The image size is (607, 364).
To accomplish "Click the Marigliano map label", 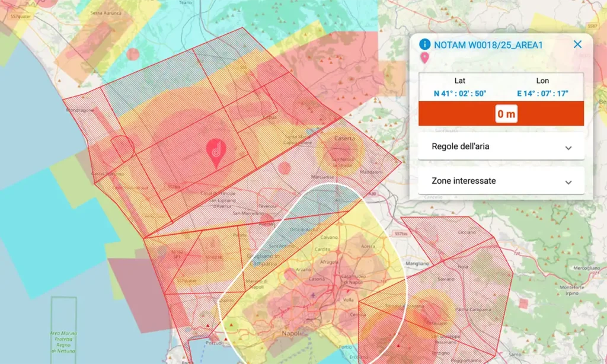I will point(417,263).
